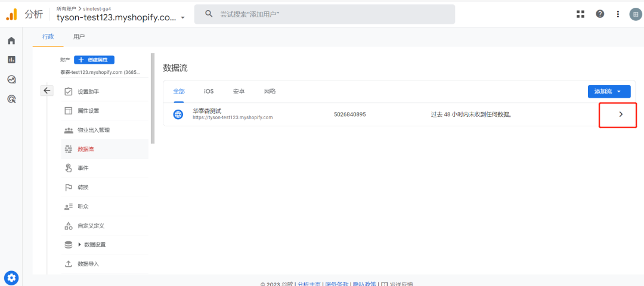Switch to the 用户 tab
Screen dimensions: 644x286
click(78, 37)
